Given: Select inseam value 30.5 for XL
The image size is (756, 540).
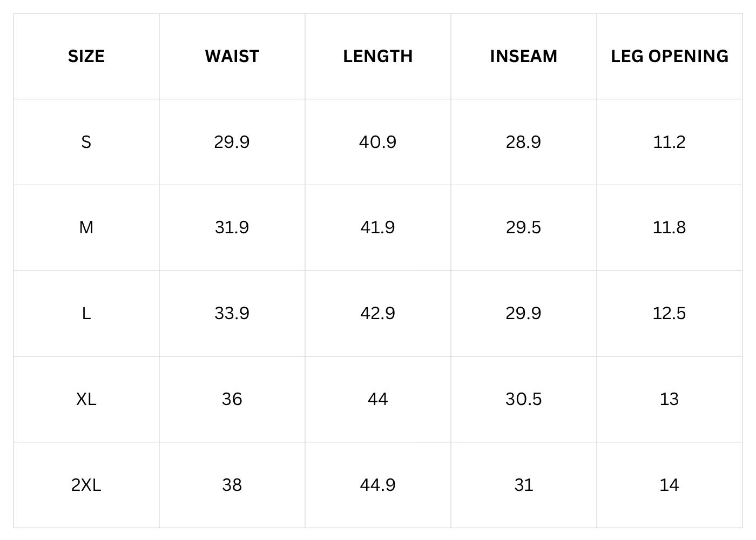Looking at the screenshot, I should [523, 399].
